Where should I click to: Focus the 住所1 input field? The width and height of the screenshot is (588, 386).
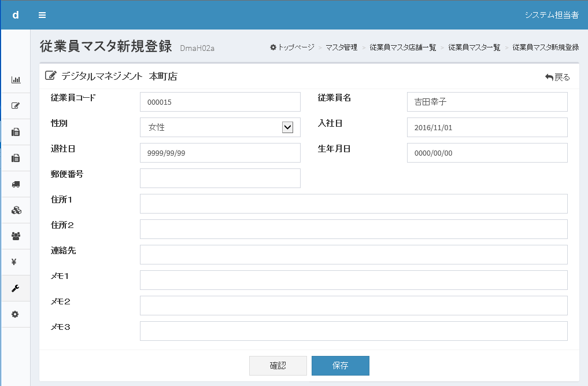click(354, 204)
